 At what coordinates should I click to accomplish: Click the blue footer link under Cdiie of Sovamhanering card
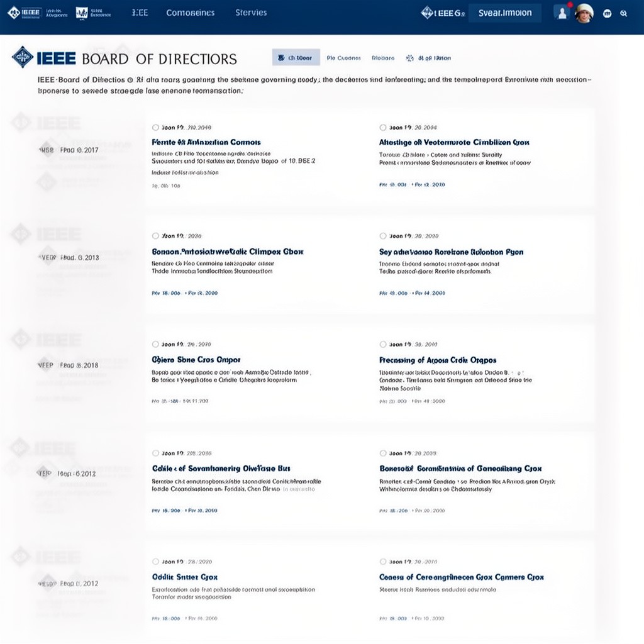point(184,510)
